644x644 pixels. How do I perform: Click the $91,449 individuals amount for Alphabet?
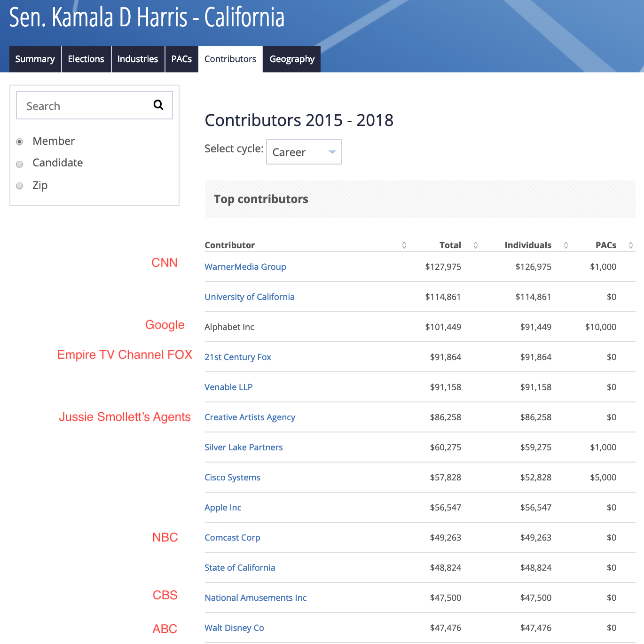coord(536,327)
